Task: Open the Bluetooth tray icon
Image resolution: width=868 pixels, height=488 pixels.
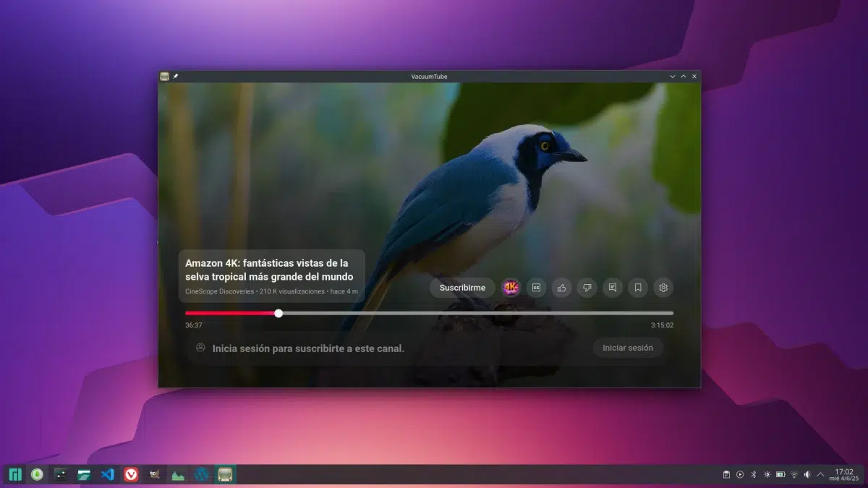Action: click(753, 474)
